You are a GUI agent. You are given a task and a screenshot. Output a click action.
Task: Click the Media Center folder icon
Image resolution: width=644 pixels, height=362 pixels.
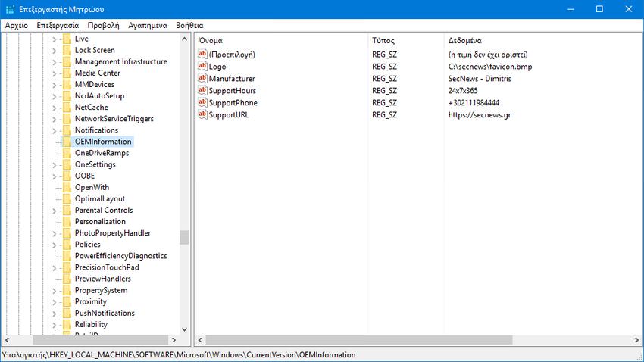tap(67, 73)
